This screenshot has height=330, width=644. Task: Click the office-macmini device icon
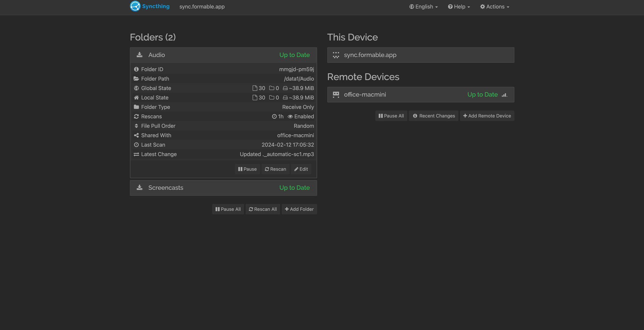[x=336, y=95]
